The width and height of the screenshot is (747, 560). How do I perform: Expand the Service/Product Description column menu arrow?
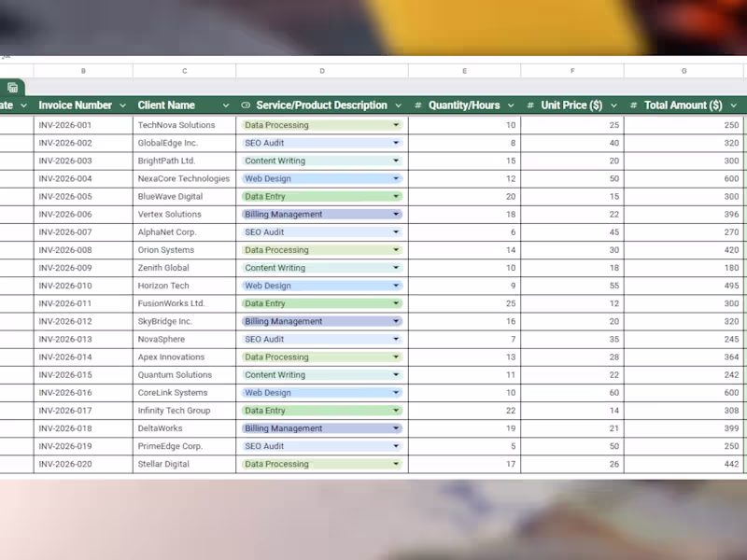398,105
